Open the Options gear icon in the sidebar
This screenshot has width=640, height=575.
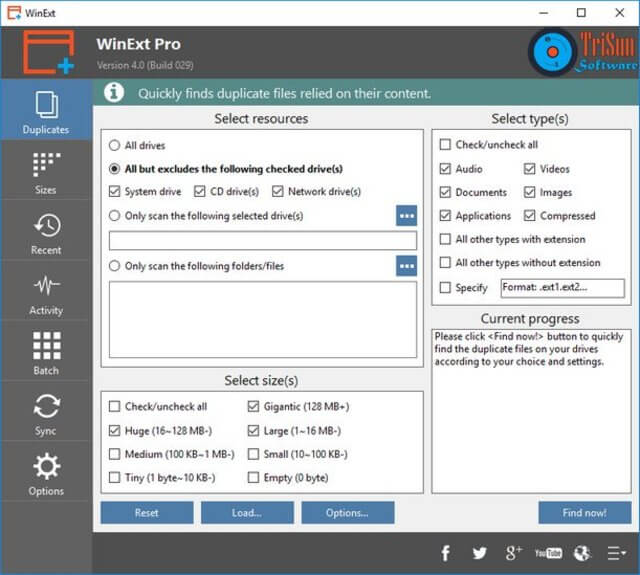[x=47, y=466]
